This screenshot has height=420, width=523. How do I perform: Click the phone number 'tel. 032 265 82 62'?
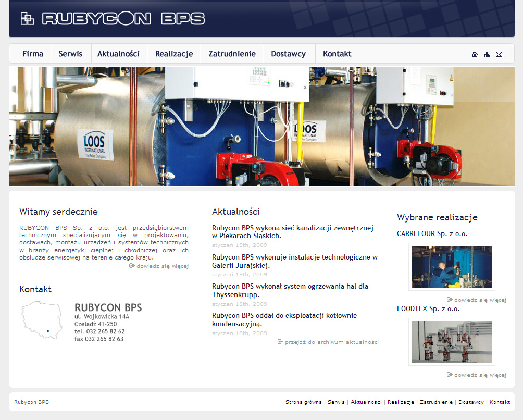(x=99, y=331)
